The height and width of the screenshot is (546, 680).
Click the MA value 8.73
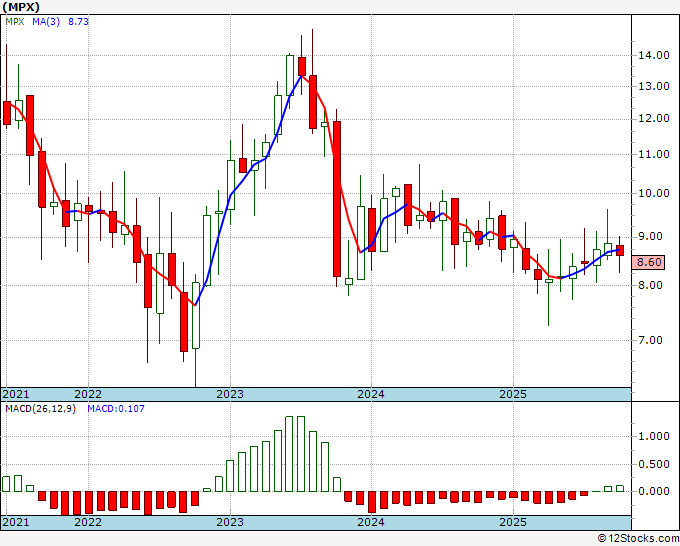78,22
